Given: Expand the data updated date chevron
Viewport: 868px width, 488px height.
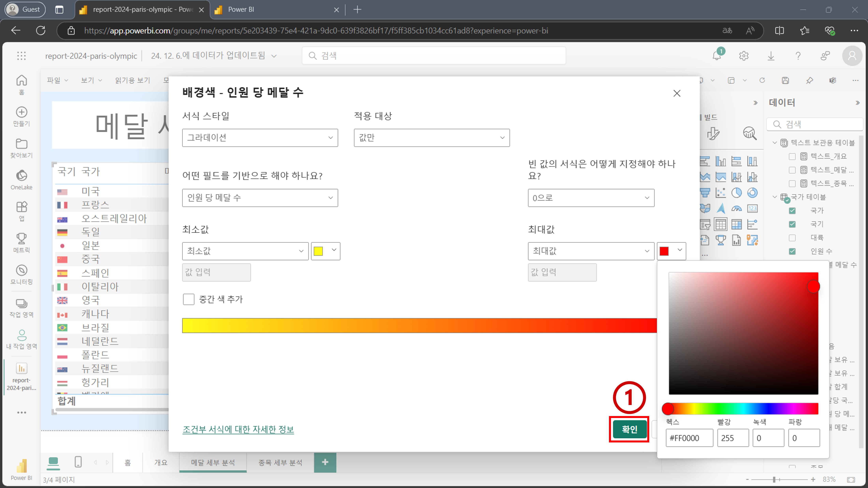Looking at the screenshot, I should [274, 56].
